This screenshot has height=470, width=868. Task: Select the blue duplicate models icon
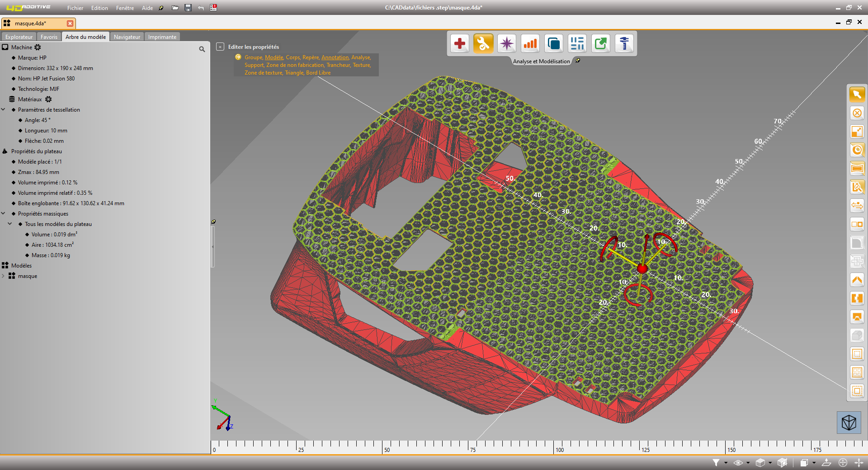(x=553, y=43)
